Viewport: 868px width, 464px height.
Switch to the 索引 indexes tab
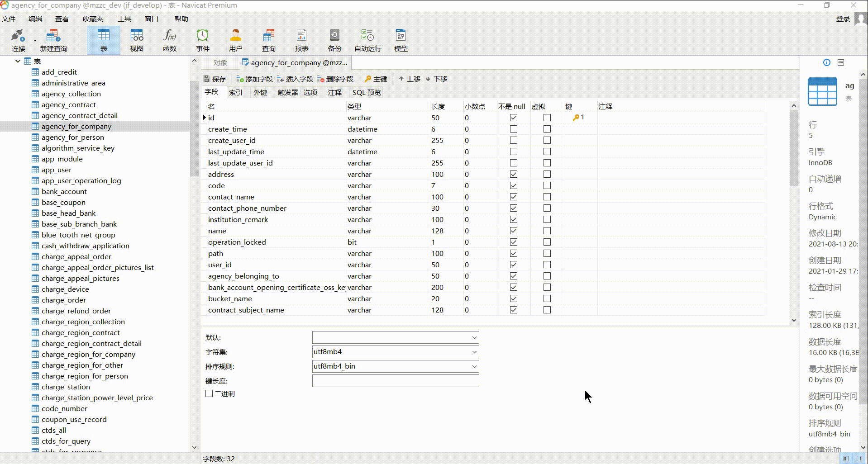[x=235, y=92]
